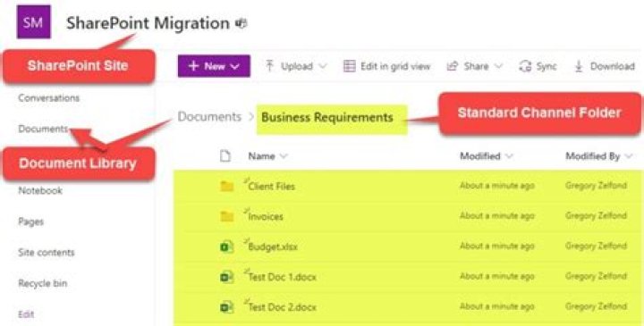Click Gregory Zelfond in Test Doc 1.docx row
This screenshot has height=326, width=644.
[x=596, y=276]
